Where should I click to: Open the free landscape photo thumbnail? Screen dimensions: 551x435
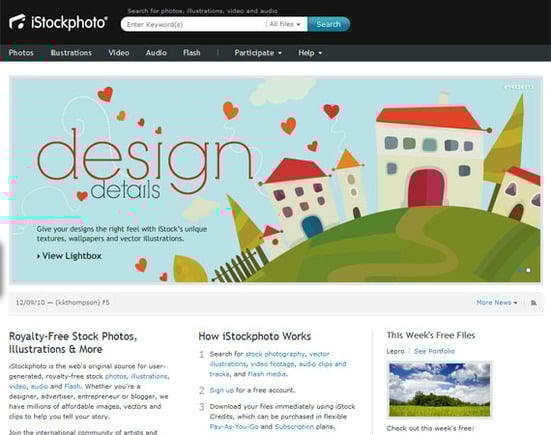[x=440, y=389]
